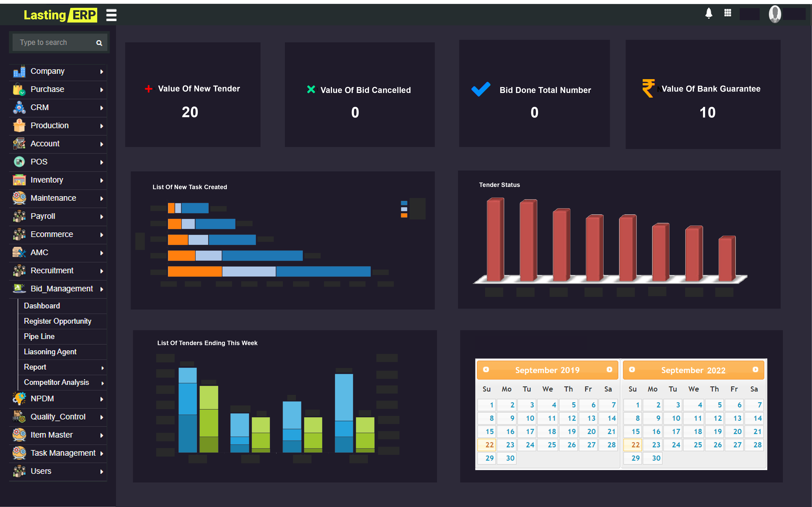Expand Competitor Analysis submenu arrow

click(x=103, y=383)
